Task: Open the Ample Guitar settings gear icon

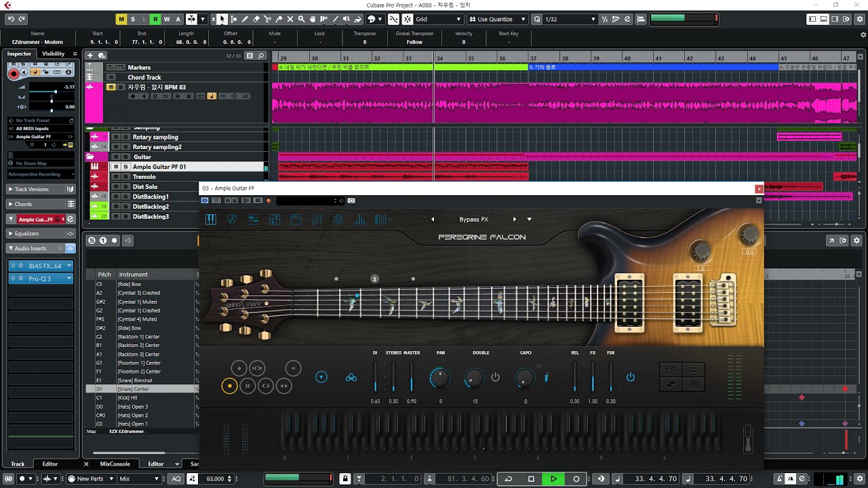Action: 338,220
